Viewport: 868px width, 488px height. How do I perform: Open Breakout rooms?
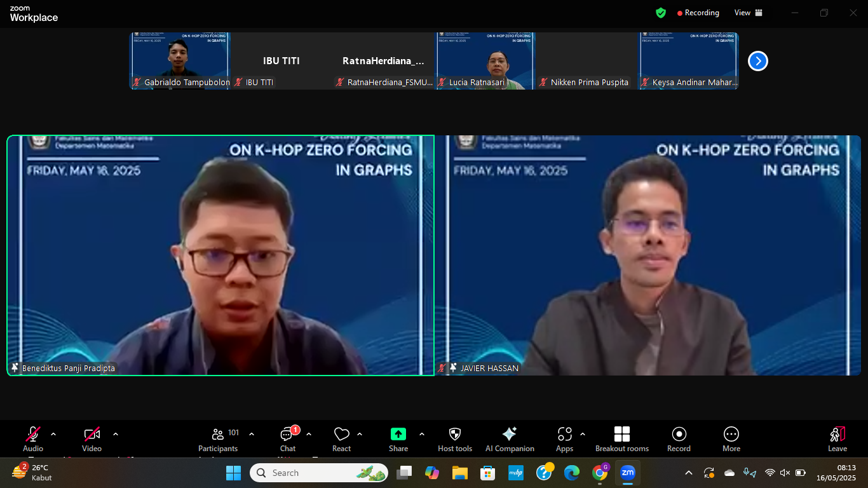[621, 438]
